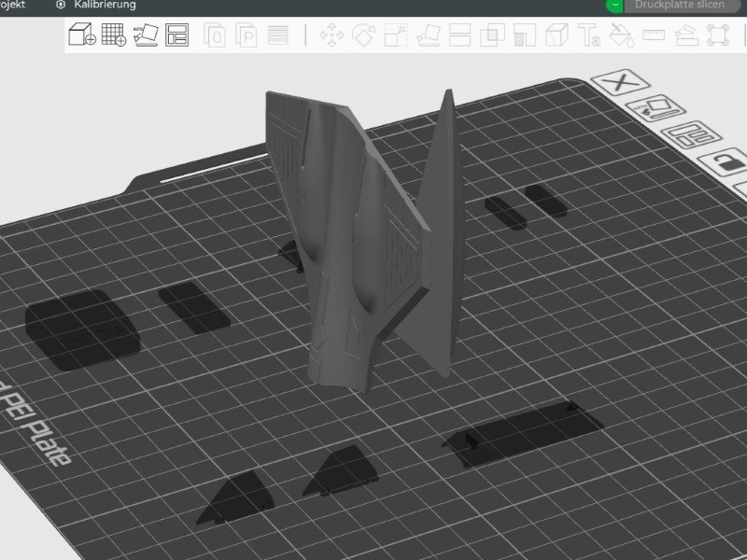
Task: Click the X icon beside the plate
Action: tap(620, 82)
